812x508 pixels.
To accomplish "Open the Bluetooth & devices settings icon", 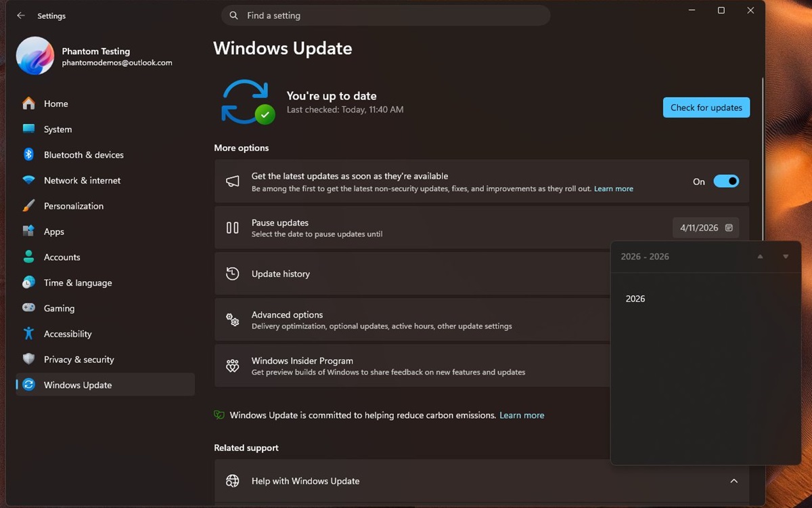I will 28,154.
